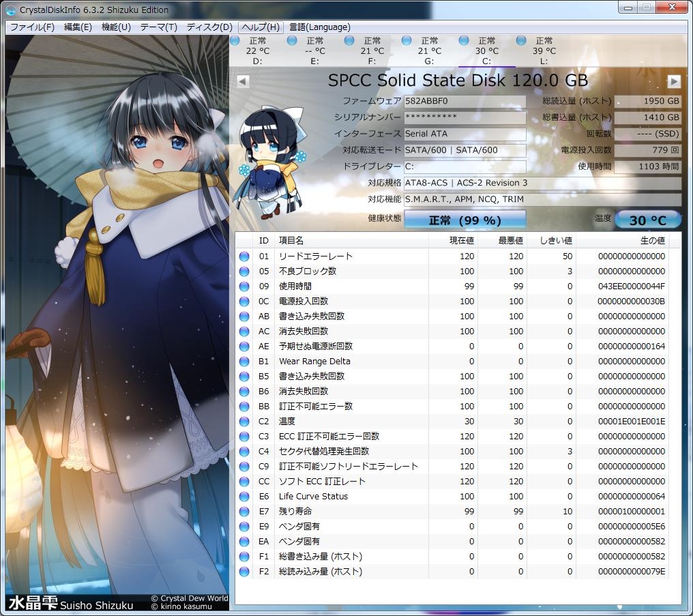This screenshot has width=693, height=616.
Task: Open the 機能(U) menu
Action: (116, 27)
